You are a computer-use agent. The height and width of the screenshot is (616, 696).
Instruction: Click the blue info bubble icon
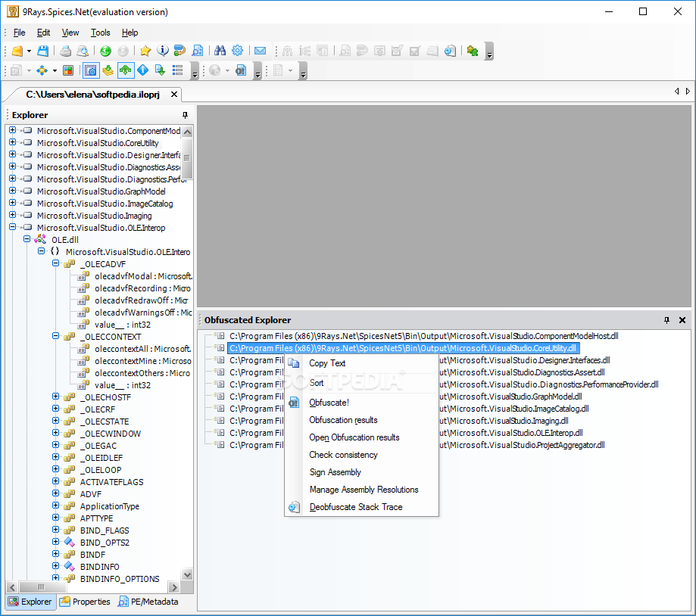click(x=163, y=51)
